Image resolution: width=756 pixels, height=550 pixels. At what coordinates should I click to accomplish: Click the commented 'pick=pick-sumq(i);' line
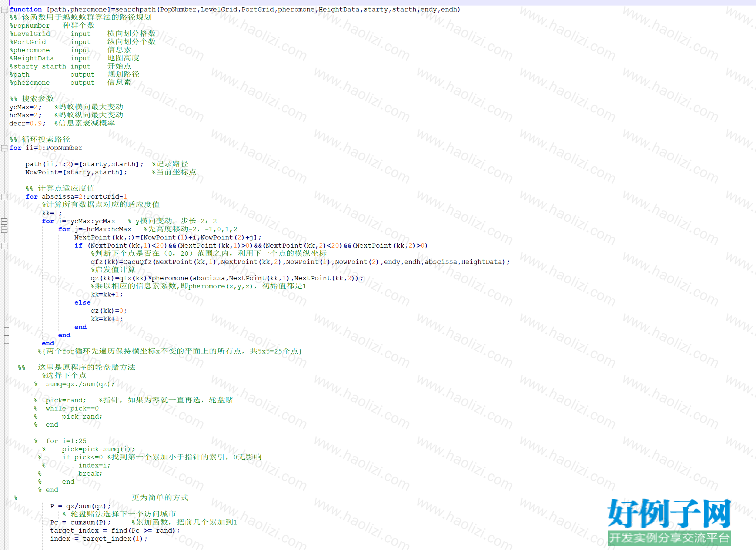coord(89,449)
